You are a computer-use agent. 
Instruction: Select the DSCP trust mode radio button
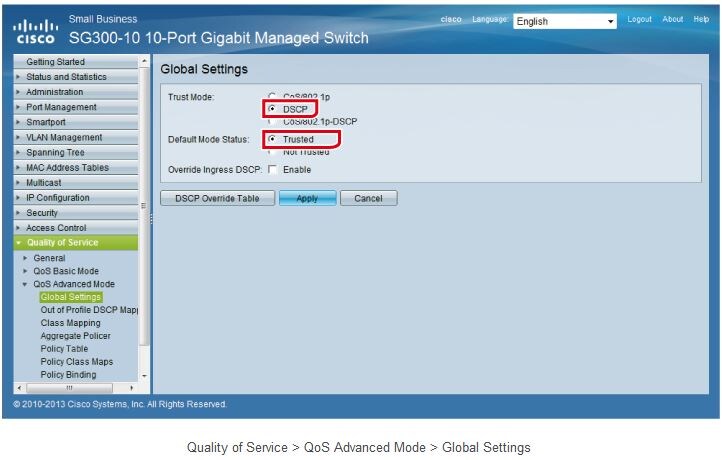point(272,109)
